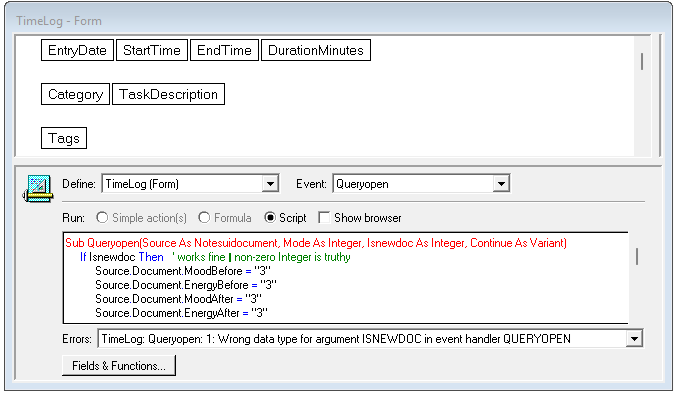
Task: Click the EnergyBefore assignment line
Action: (186, 285)
